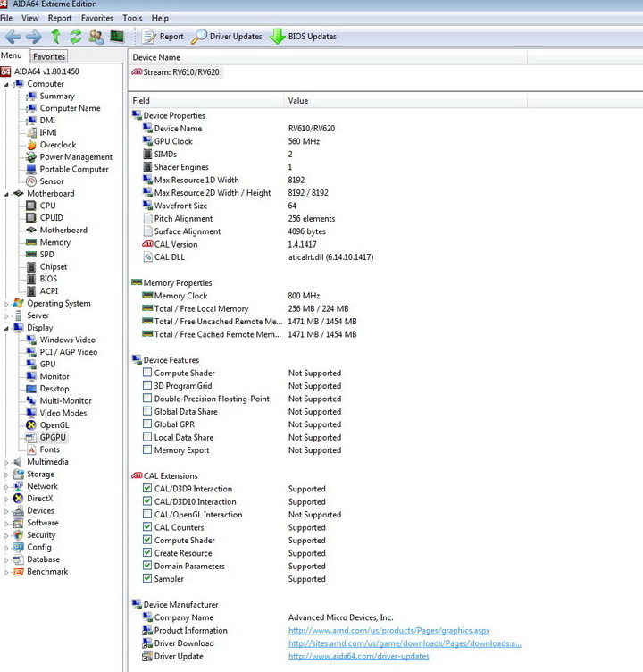
Task: Toggle the Sampler checkbox
Action: (x=147, y=577)
